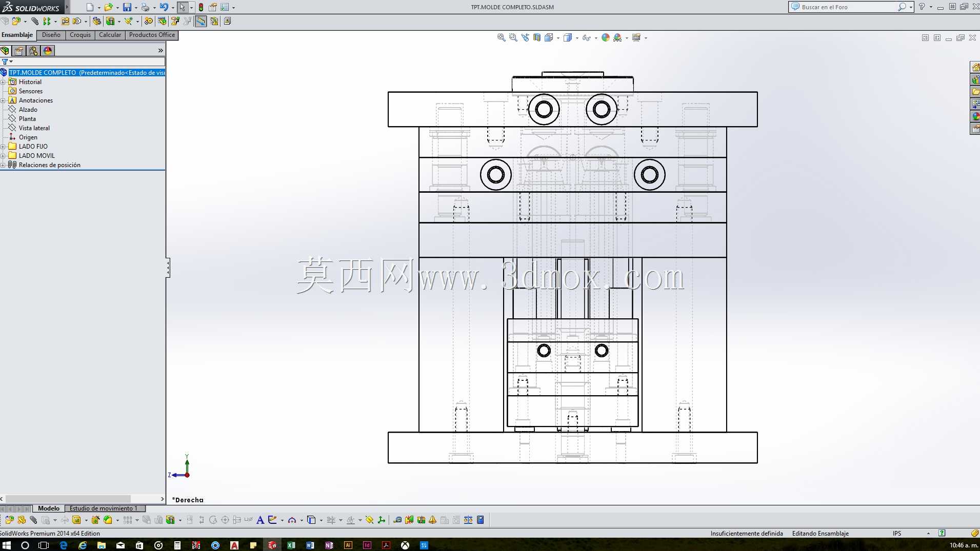Image resolution: width=980 pixels, height=551 pixels.
Task: Select the Ensamblaje tab
Action: 17,35
